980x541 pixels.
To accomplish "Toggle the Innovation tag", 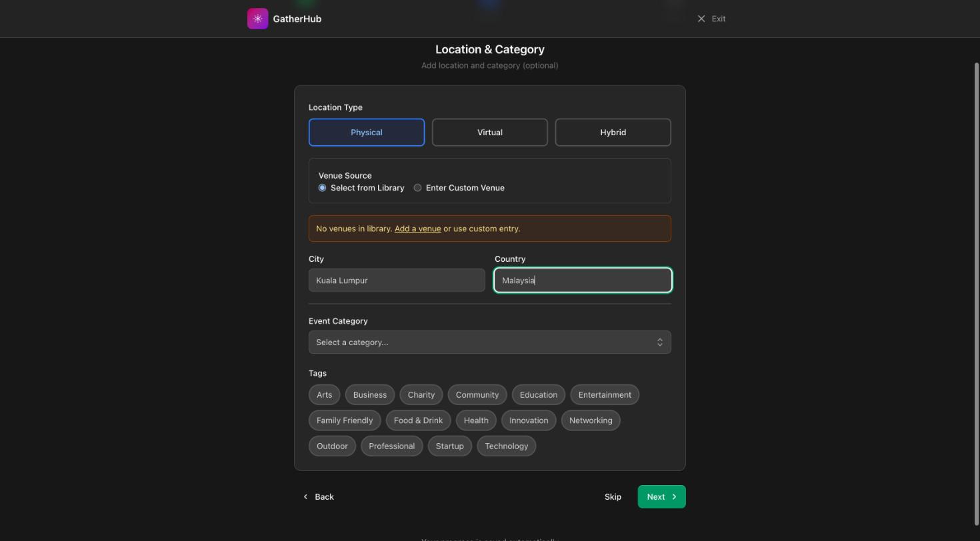I will [x=529, y=420].
